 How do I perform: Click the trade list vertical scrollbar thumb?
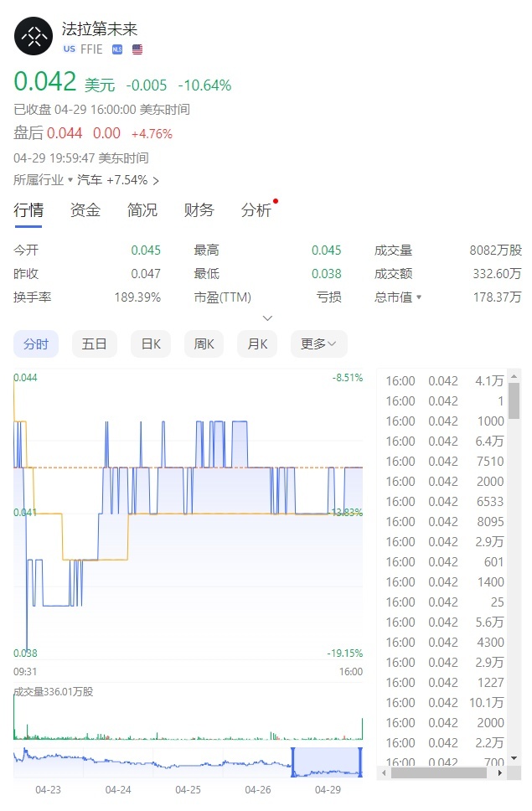coord(514,400)
